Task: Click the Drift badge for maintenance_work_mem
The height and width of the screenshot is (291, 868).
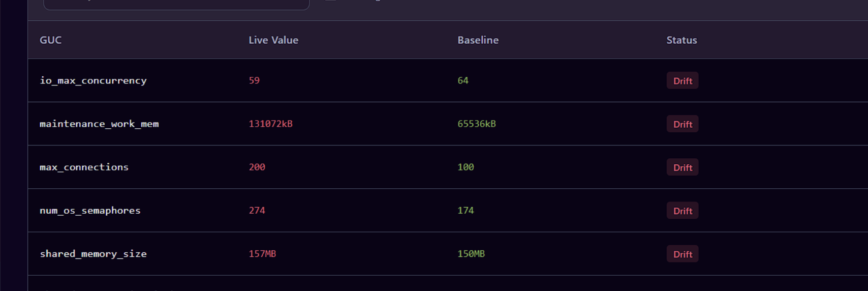Action: tap(682, 124)
